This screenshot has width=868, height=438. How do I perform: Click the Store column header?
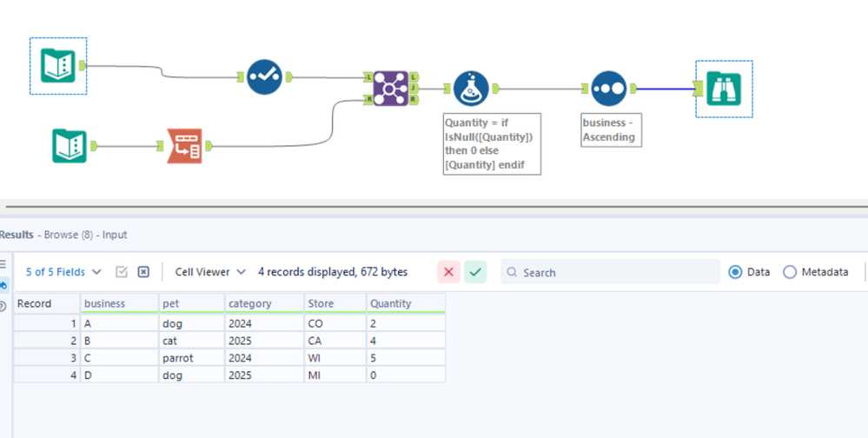pyautogui.click(x=335, y=303)
